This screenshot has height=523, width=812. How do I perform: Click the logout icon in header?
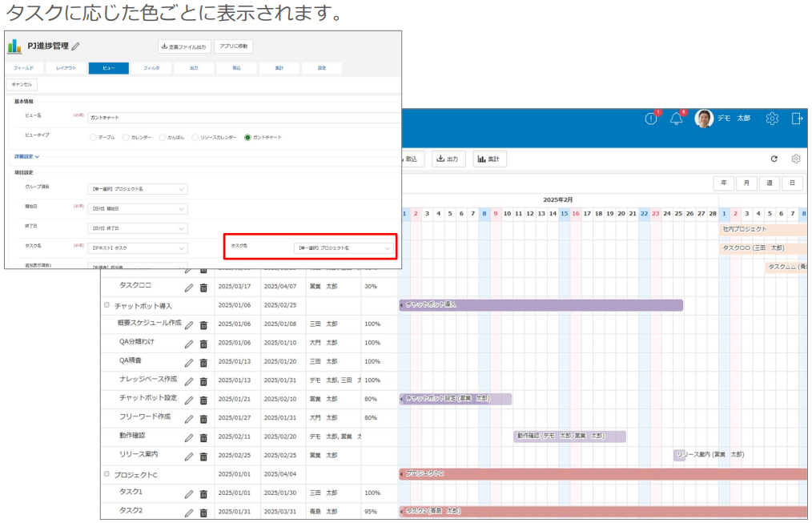coord(797,119)
